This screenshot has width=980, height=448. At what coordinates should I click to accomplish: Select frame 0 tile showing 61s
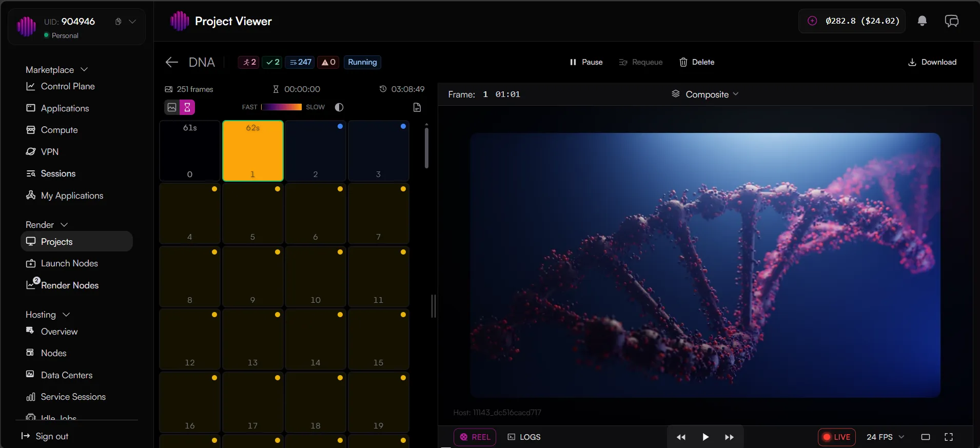[x=190, y=151]
